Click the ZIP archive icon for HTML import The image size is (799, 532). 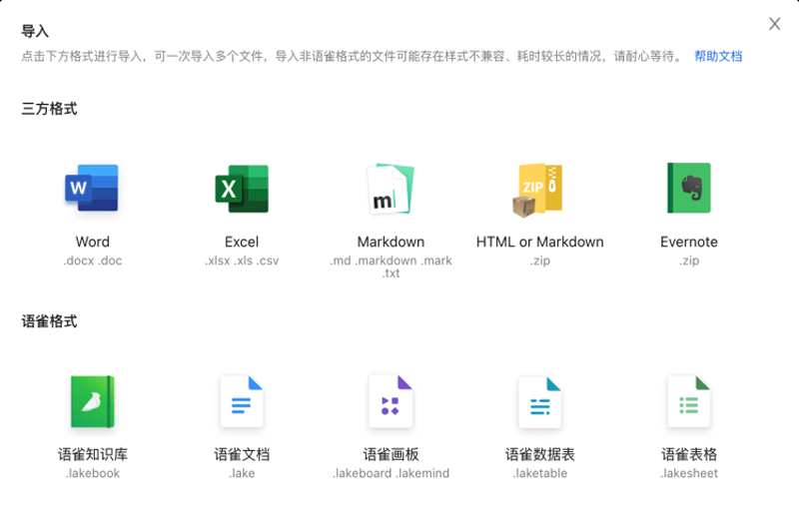(x=539, y=188)
